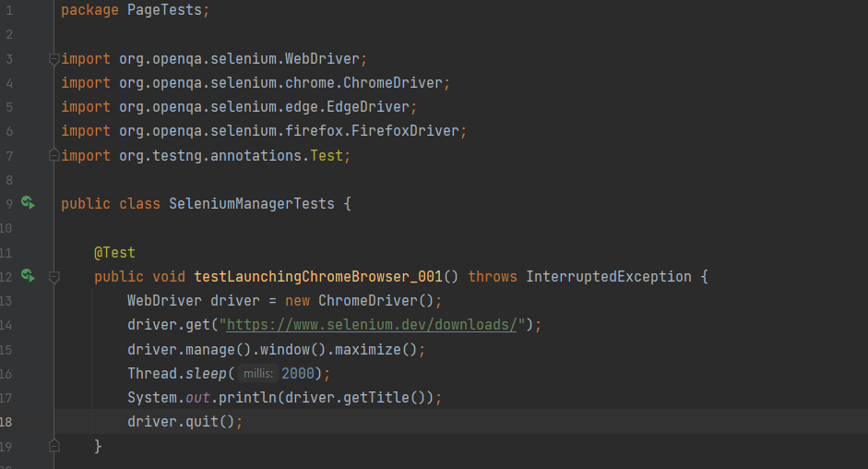Collapse the test method fold marker
The height and width of the screenshot is (469, 868).
pyautogui.click(x=54, y=277)
